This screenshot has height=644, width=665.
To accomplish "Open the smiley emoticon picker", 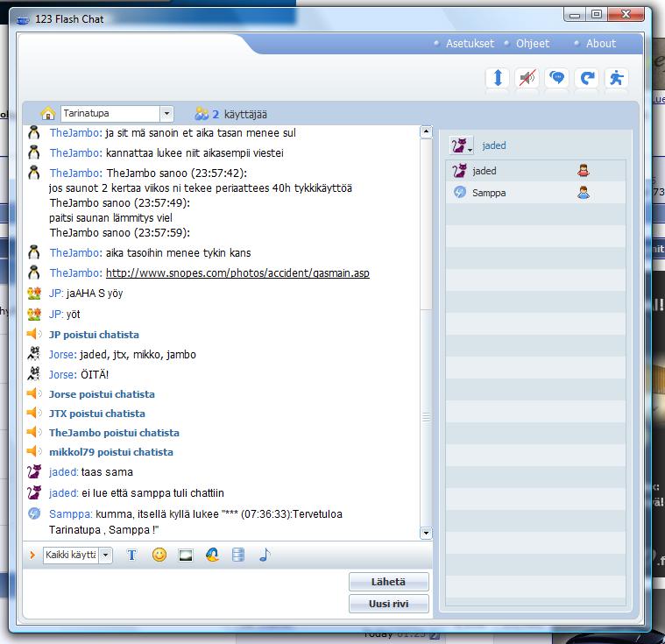I will coord(159,555).
